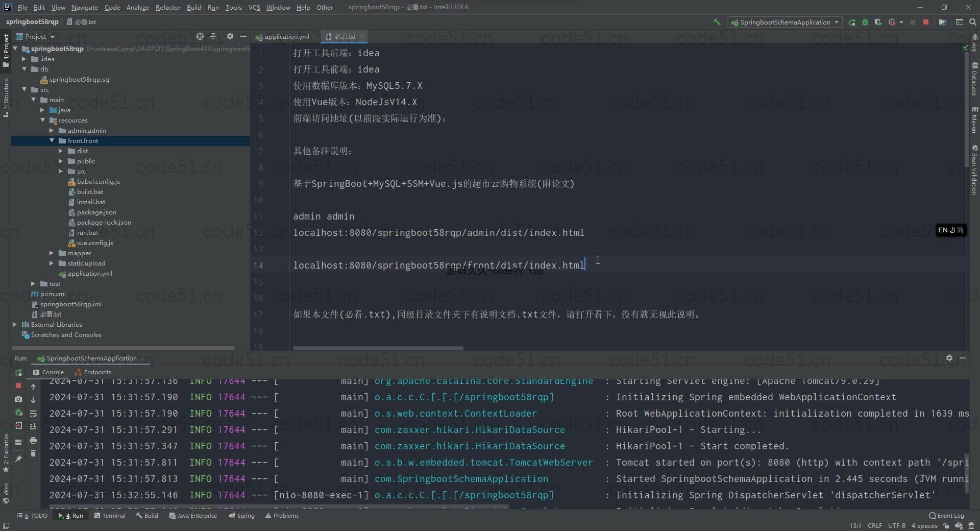Collapse the db folder

[24, 69]
